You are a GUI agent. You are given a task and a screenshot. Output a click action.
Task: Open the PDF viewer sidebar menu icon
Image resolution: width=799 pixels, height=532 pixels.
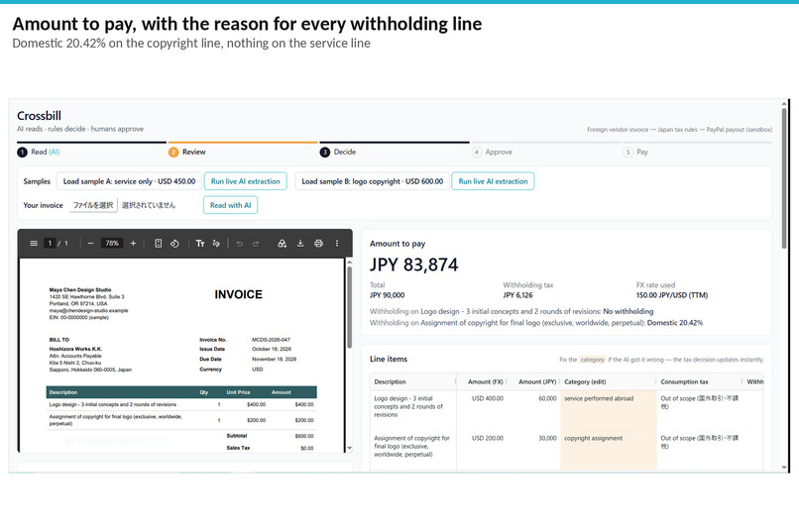point(34,244)
